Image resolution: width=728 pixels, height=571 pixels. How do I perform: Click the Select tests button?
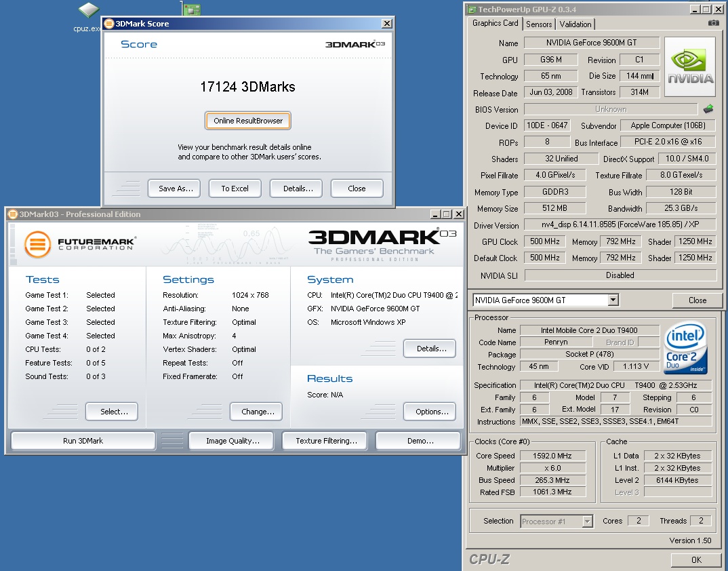click(112, 412)
